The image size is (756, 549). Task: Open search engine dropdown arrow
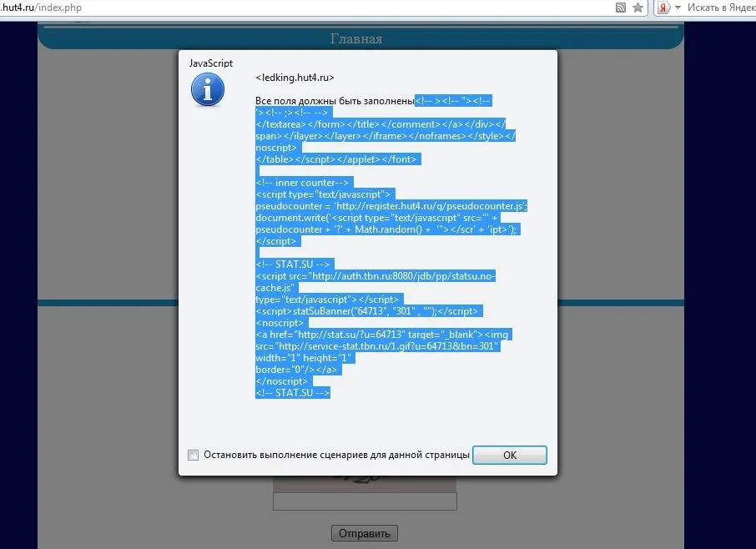(678, 8)
